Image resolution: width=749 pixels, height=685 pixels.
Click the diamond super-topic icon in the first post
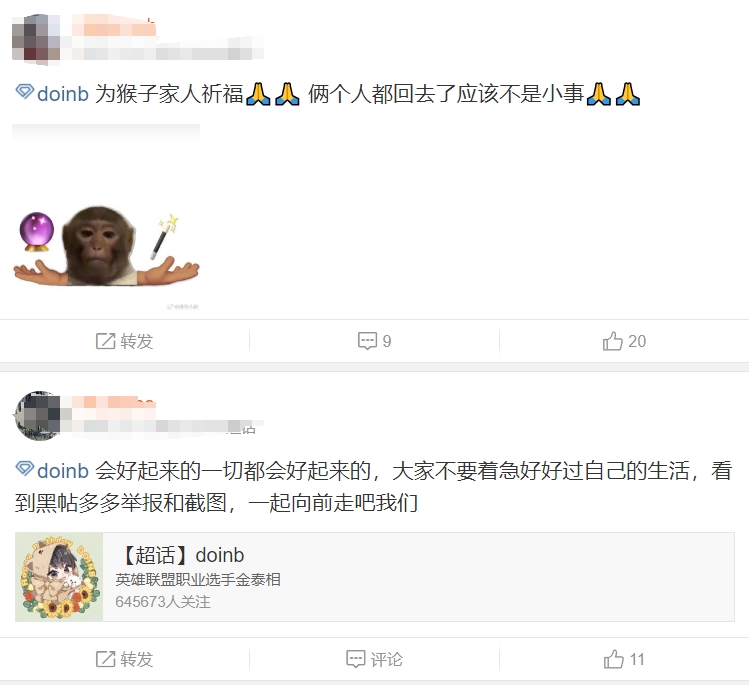(24, 91)
